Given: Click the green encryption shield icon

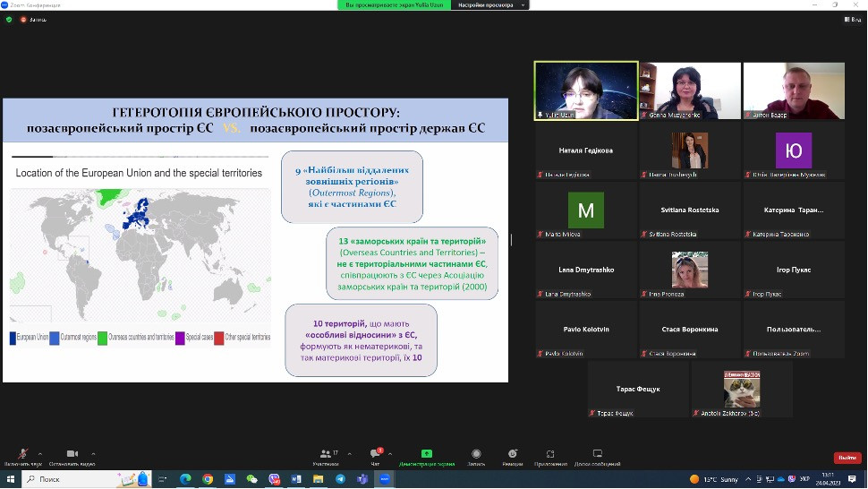Looking at the screenshot, I should tap(9, 19).
